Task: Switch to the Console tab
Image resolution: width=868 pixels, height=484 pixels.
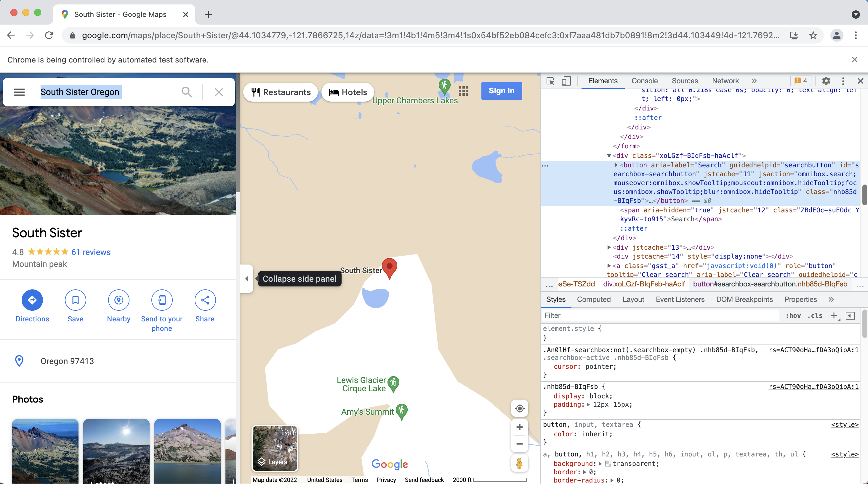Action: (644, 81)
